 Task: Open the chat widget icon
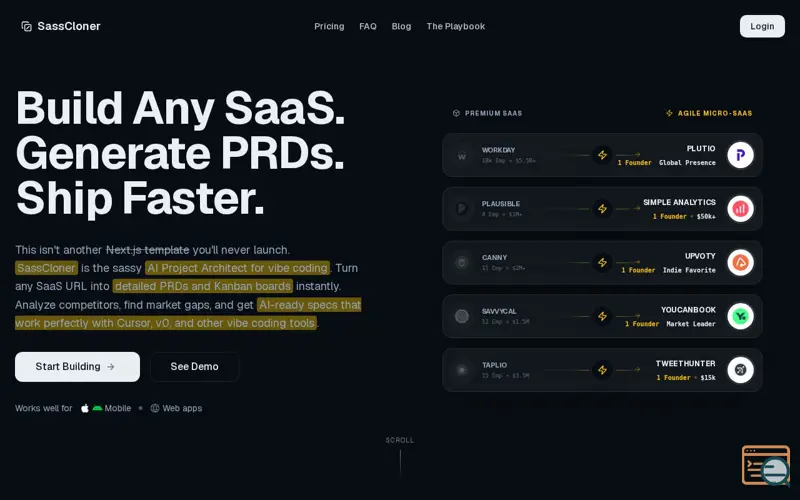(766, 465)
